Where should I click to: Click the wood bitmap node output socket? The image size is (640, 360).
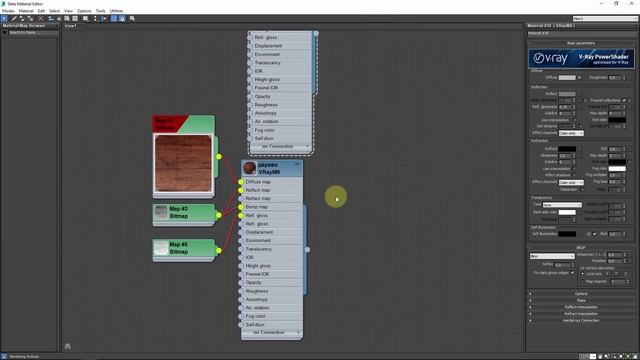[x=219, y=157]
